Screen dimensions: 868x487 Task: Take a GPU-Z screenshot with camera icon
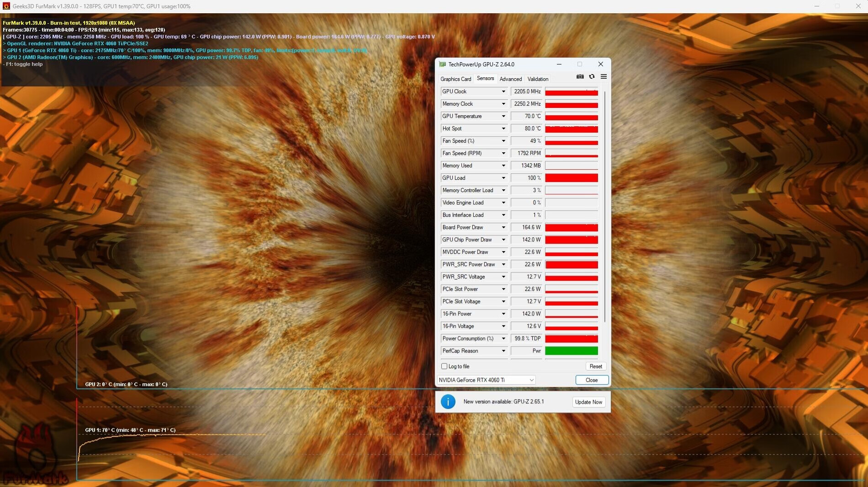pos(580,77)
